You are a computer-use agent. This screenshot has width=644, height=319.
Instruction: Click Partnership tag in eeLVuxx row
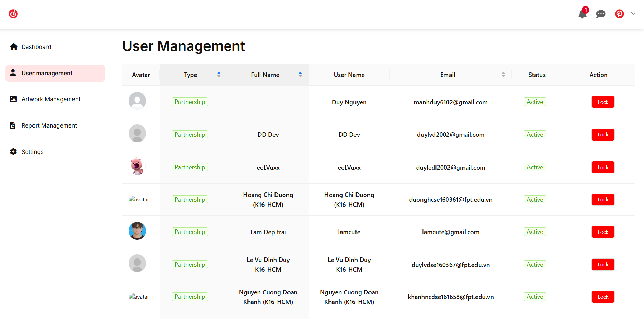pos(190,167)
